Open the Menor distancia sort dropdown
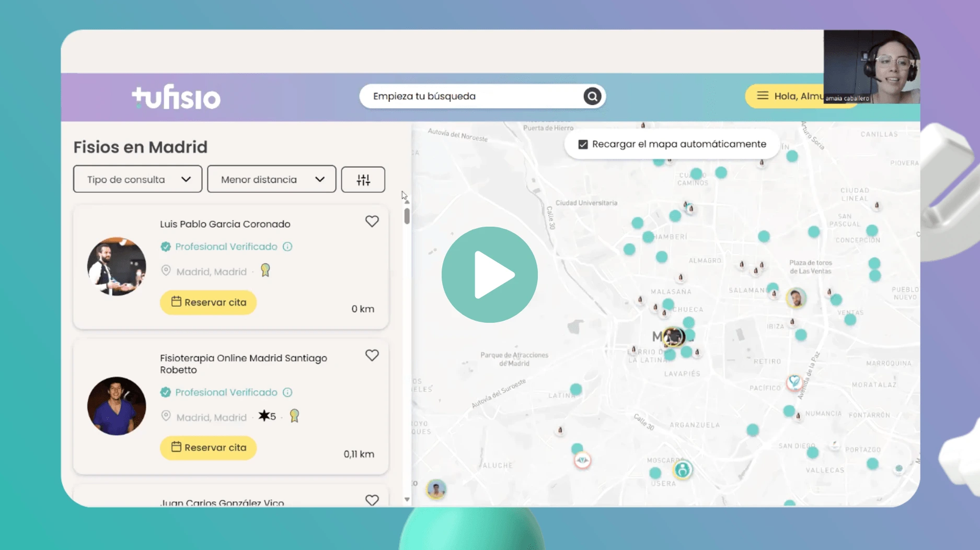This screenshot has height=550, width=980. pos(271,179)
